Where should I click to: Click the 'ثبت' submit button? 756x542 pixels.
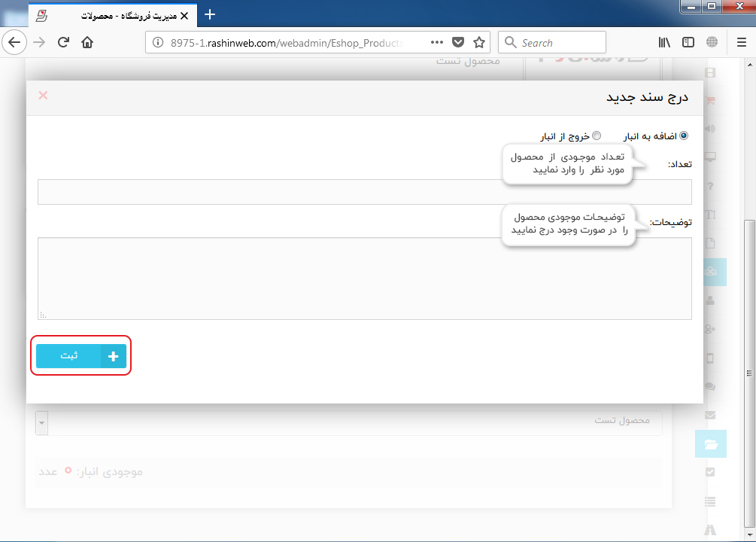81,356
